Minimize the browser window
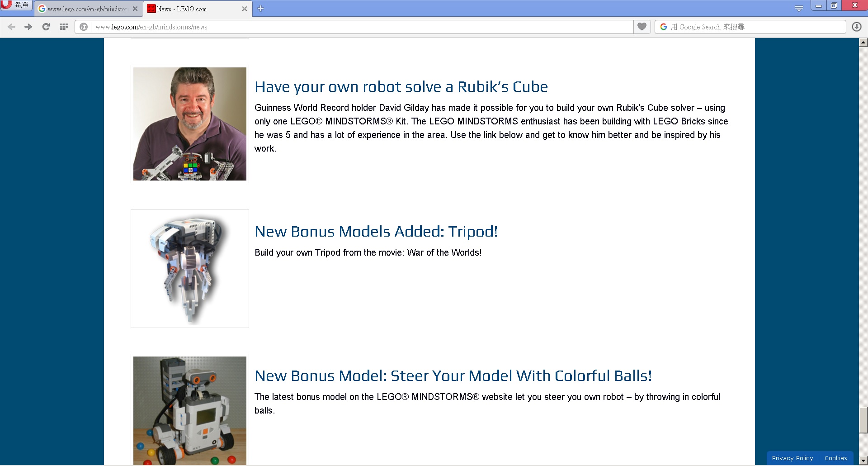This screenshot has height=466, width=868. pos(818,5)
